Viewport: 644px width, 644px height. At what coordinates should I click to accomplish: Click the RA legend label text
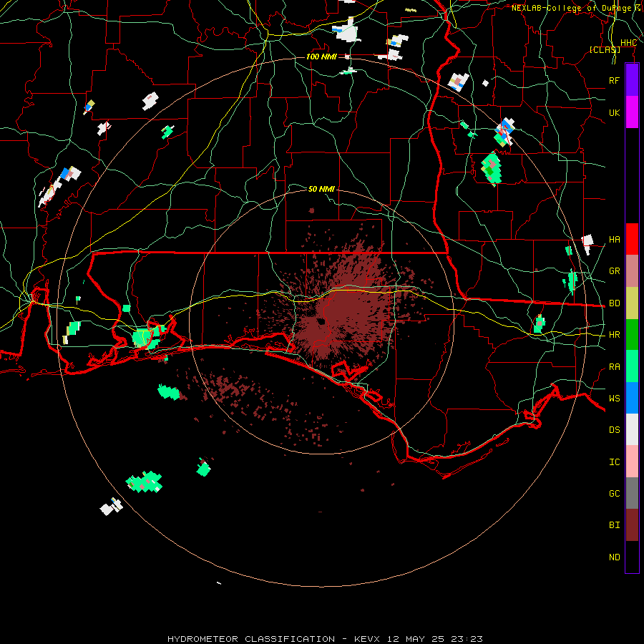614,367
